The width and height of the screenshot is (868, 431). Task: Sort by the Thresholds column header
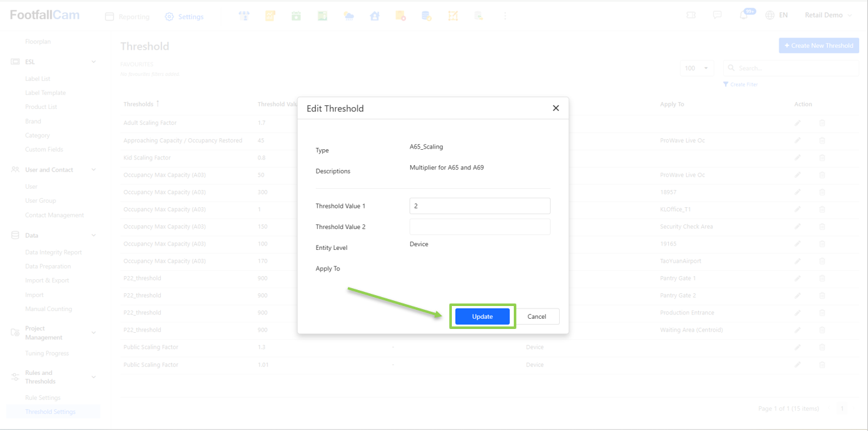coord(141,104)
